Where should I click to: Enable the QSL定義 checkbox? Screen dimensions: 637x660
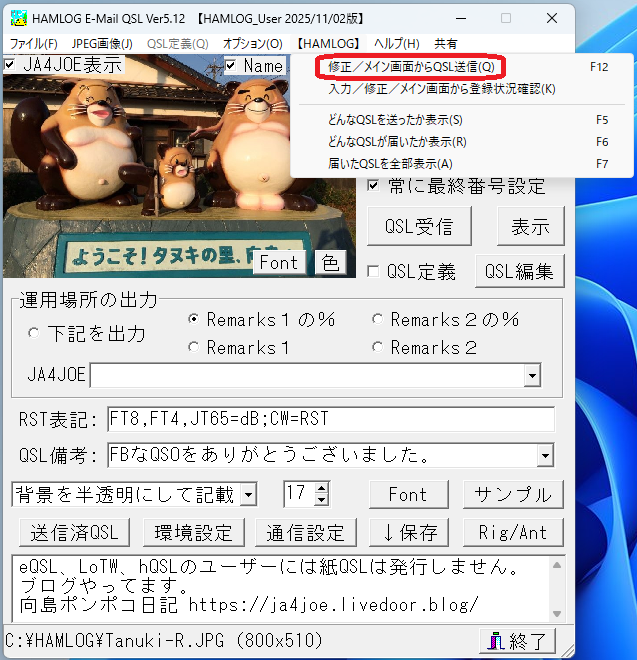click(x=373, y=271)
